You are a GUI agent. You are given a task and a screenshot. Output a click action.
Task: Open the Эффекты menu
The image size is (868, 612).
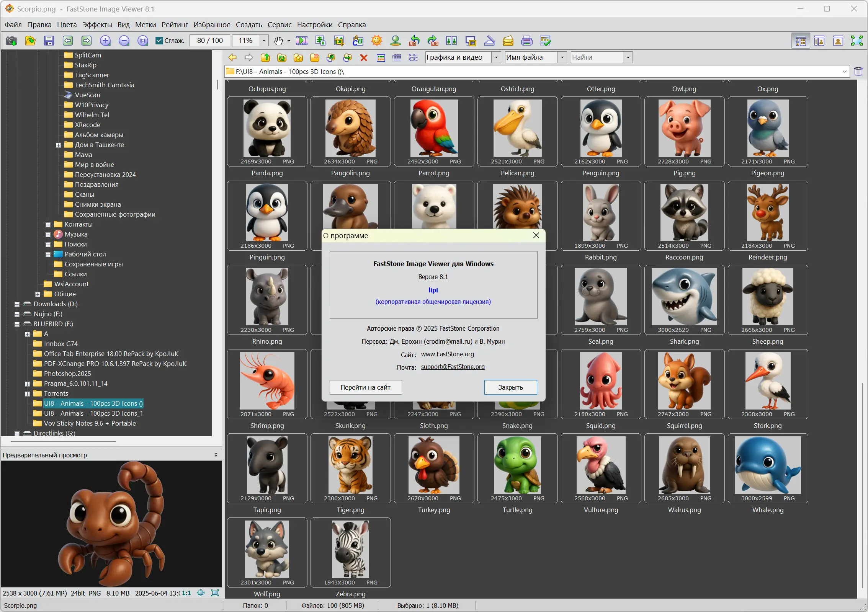[x=97, y=25]
